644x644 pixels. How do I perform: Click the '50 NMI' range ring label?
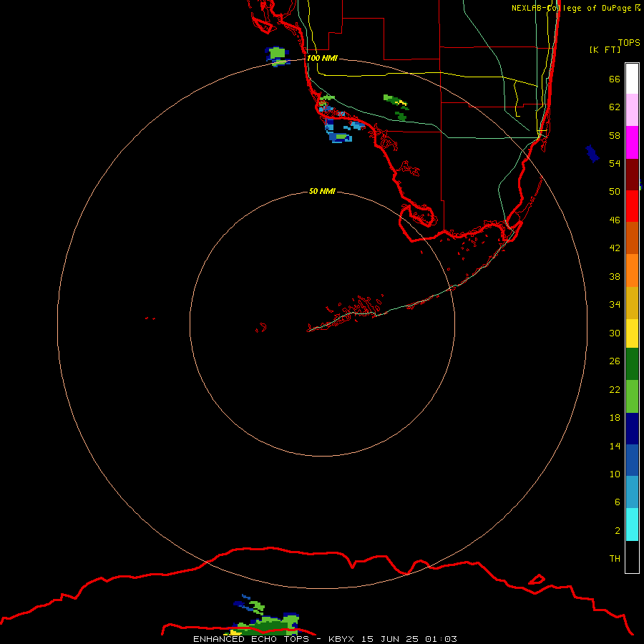tap(322, 191)
